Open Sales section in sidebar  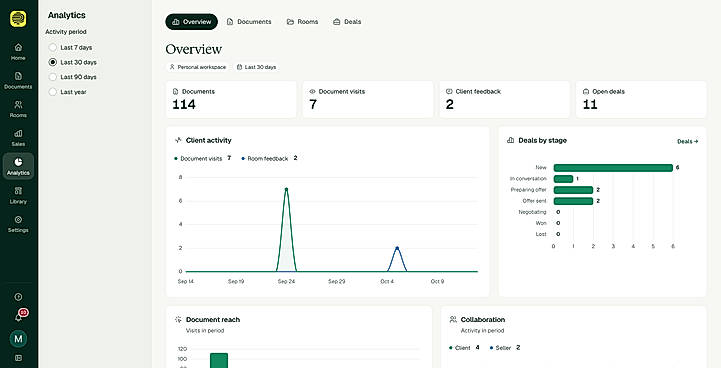(18, 138)
